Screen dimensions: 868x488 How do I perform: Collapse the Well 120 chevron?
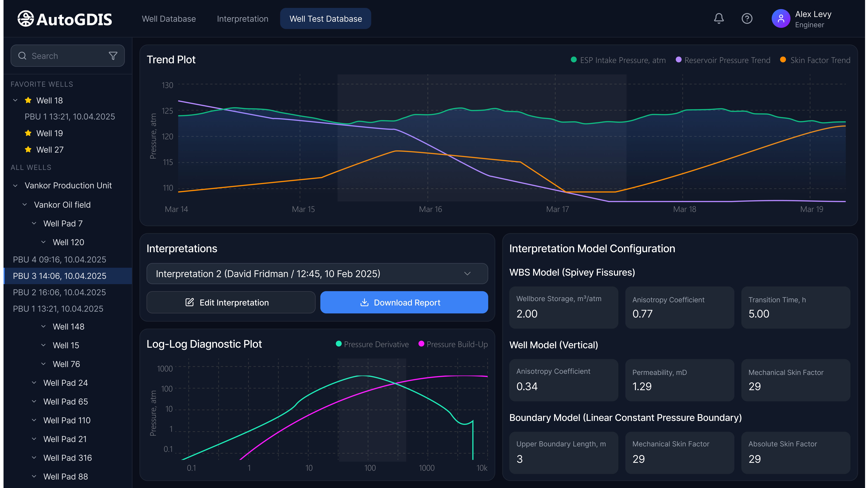(x=44, y=242)
